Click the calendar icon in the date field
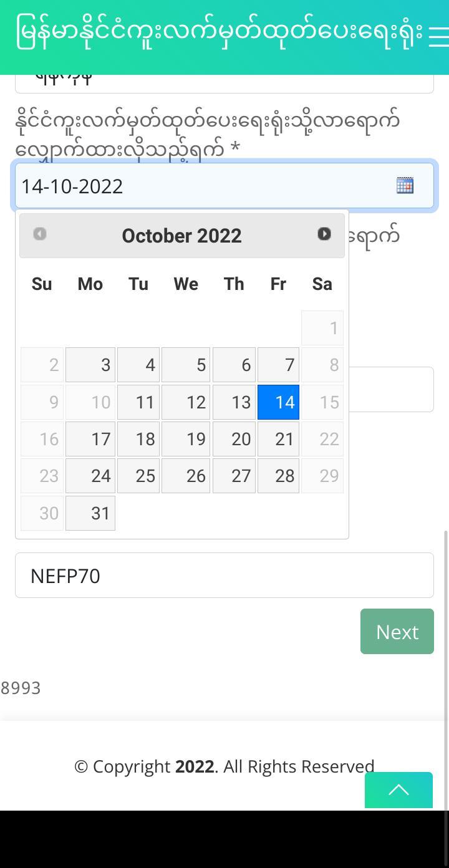This screenshot has height=868, width=449. [x=405, y=185]
